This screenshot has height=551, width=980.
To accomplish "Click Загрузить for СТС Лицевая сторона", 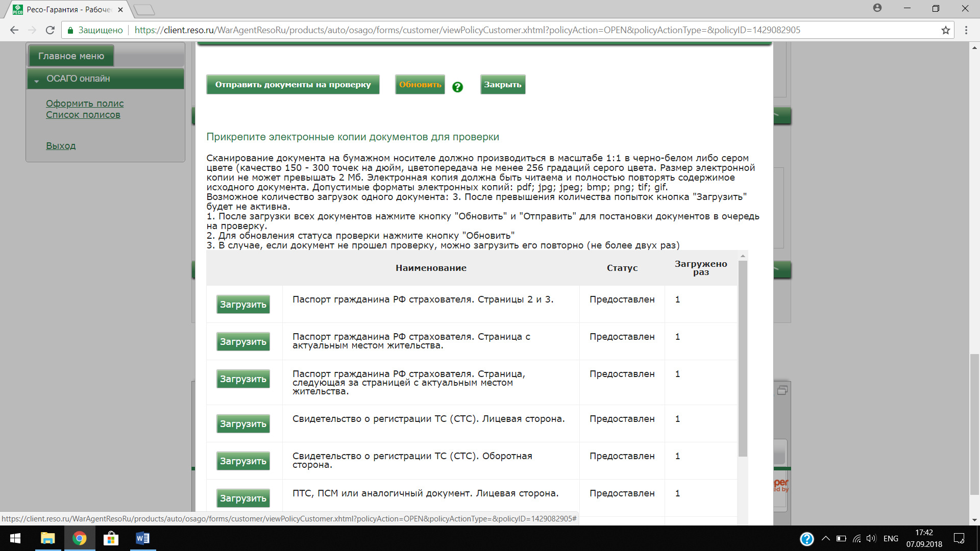I will pyautogui.click(x=243, y=424).
